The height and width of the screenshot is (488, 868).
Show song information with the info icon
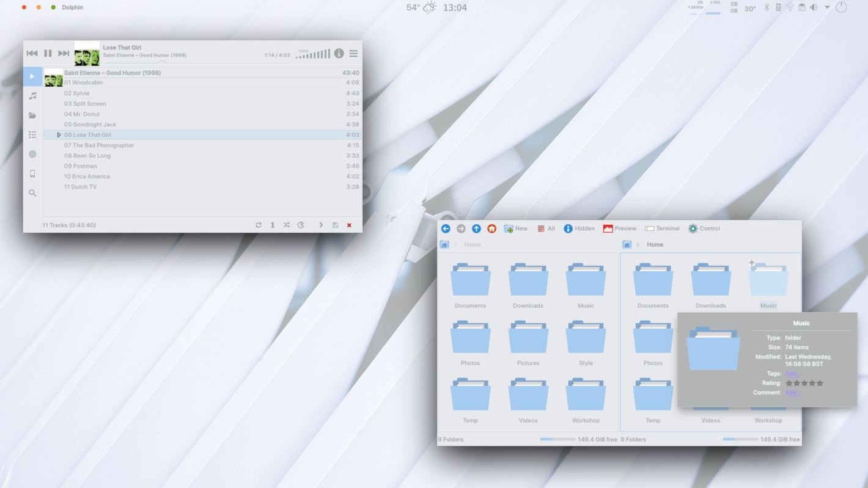pyautogui.click(x=339, y=54)
